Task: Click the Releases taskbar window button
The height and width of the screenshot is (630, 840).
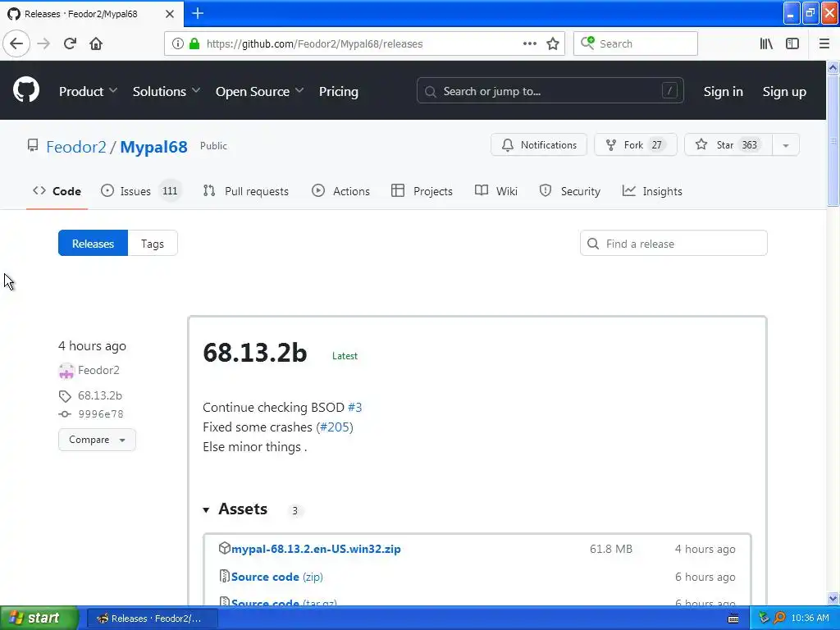Action: (x=153, y=619)
